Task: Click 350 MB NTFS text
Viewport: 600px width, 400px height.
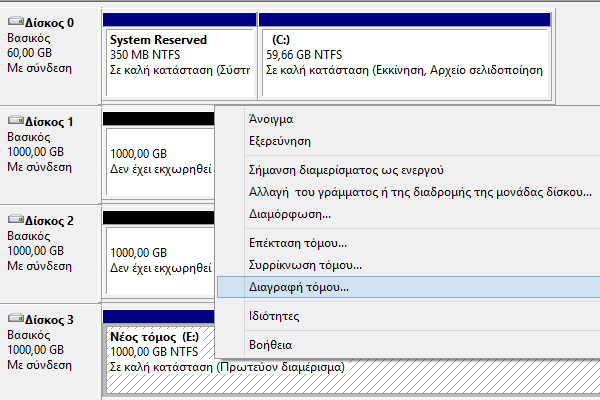Action: [145, 55]
